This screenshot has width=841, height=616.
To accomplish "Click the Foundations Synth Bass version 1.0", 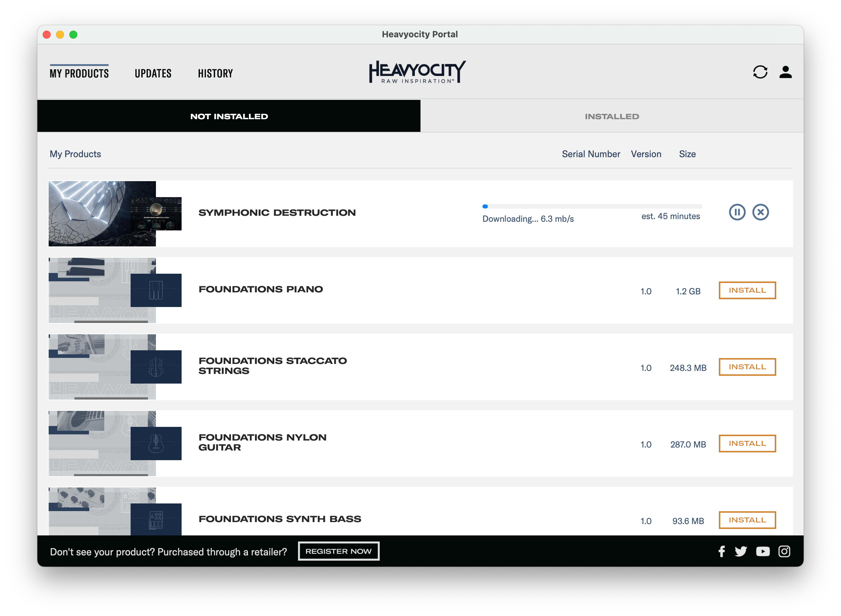I will tap(646, 521).
